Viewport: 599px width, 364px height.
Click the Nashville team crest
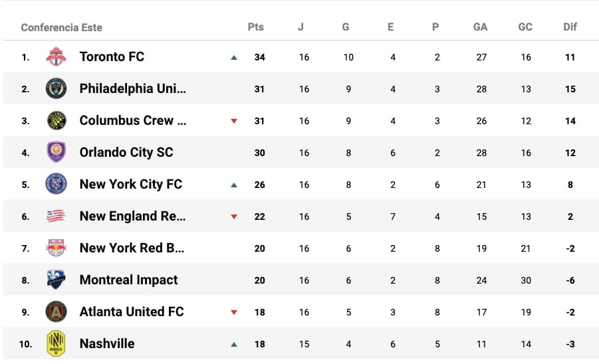pyautogui.click(x=56, y=344)
